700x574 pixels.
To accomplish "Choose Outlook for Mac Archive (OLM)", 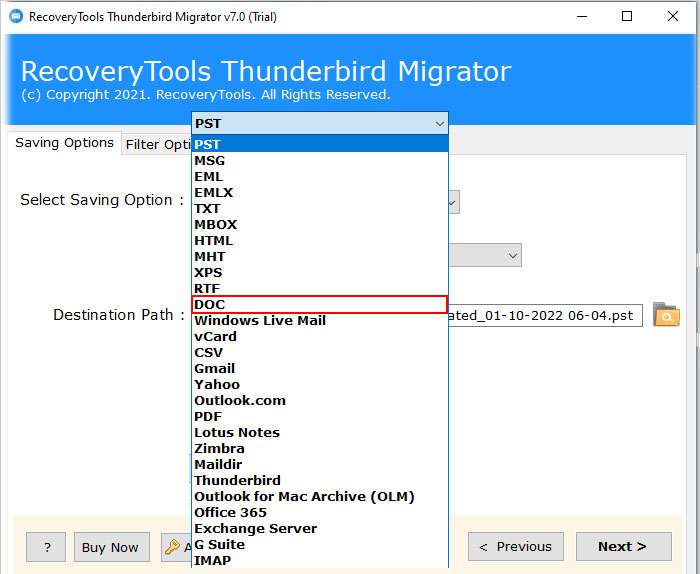I will click(x=320, y=497).
